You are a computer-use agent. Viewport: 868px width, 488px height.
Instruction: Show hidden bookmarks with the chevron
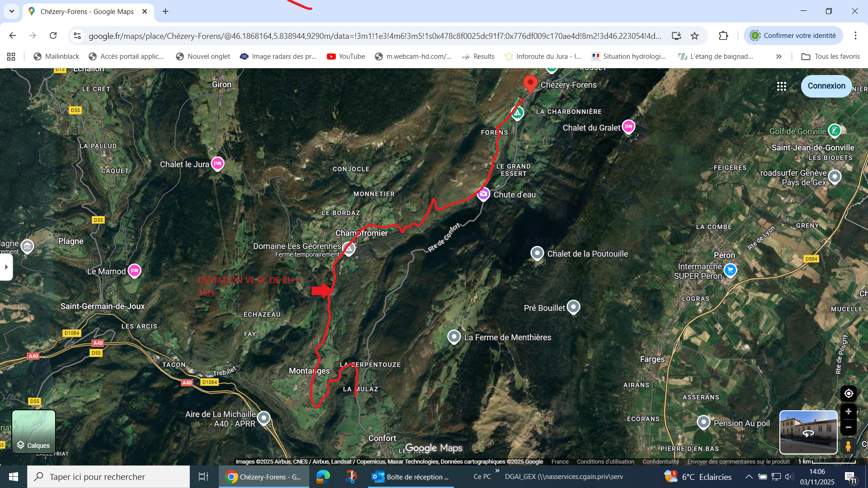pyautogui.click(x=778, y=56)
